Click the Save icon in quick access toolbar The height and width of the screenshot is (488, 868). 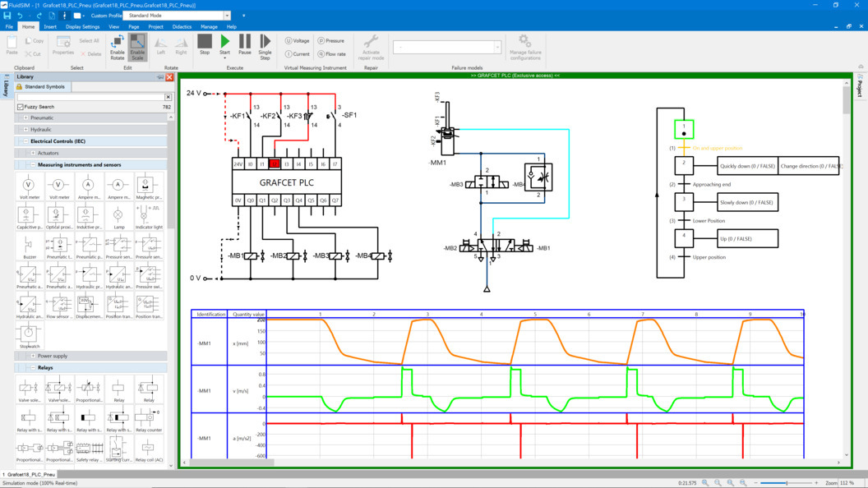(x=7, y=16)
